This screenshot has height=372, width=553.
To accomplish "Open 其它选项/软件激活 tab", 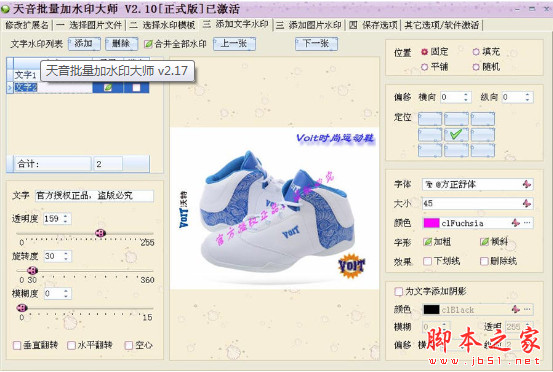I will [442, 25].
